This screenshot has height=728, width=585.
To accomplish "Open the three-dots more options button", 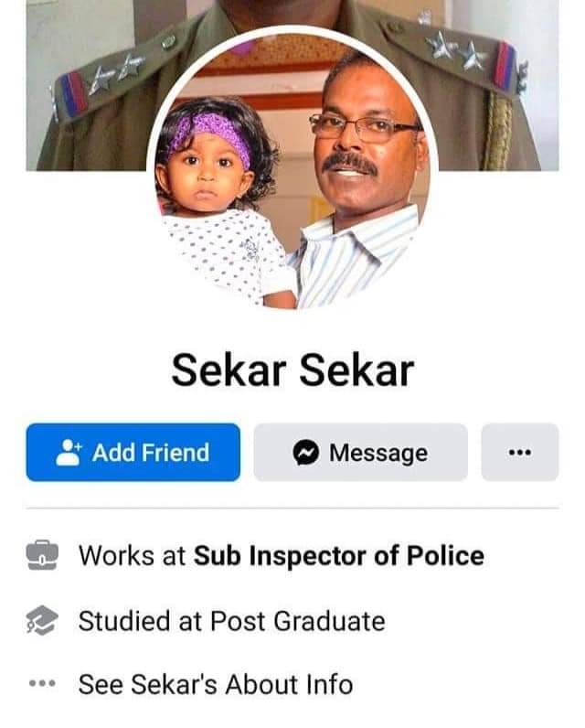I will coord(519,452).
